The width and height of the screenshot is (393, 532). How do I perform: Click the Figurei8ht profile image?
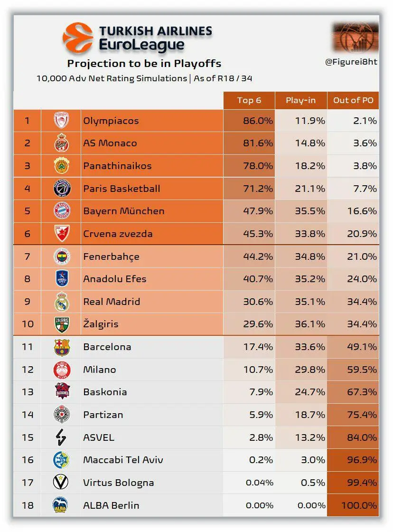coord(355,37)
